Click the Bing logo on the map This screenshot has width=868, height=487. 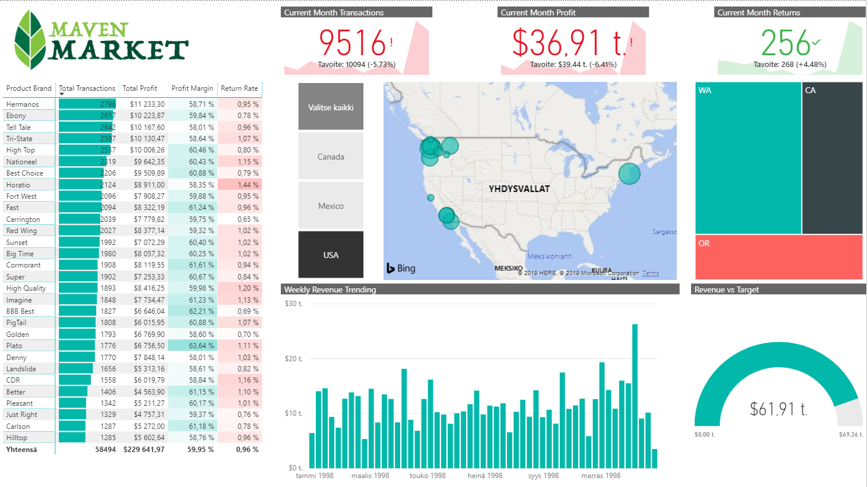pyautogui.click(x=401, y=268)
